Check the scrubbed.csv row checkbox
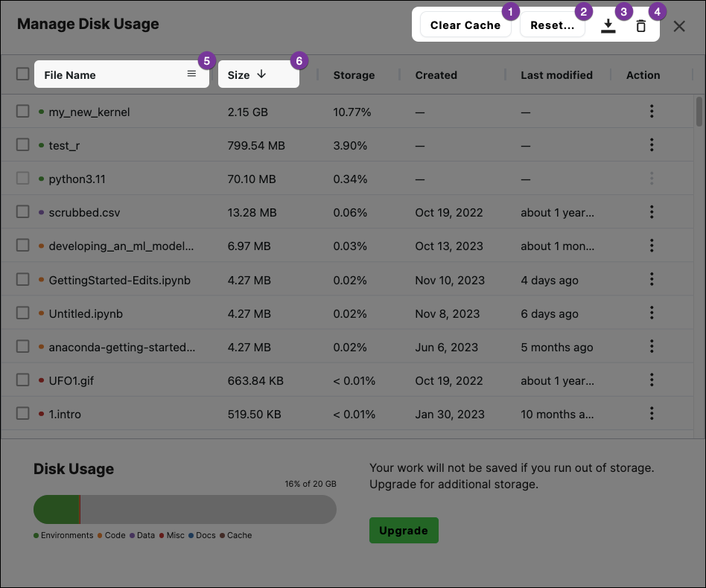The height and width of the screenshot is (588, 706). point(22,212)
